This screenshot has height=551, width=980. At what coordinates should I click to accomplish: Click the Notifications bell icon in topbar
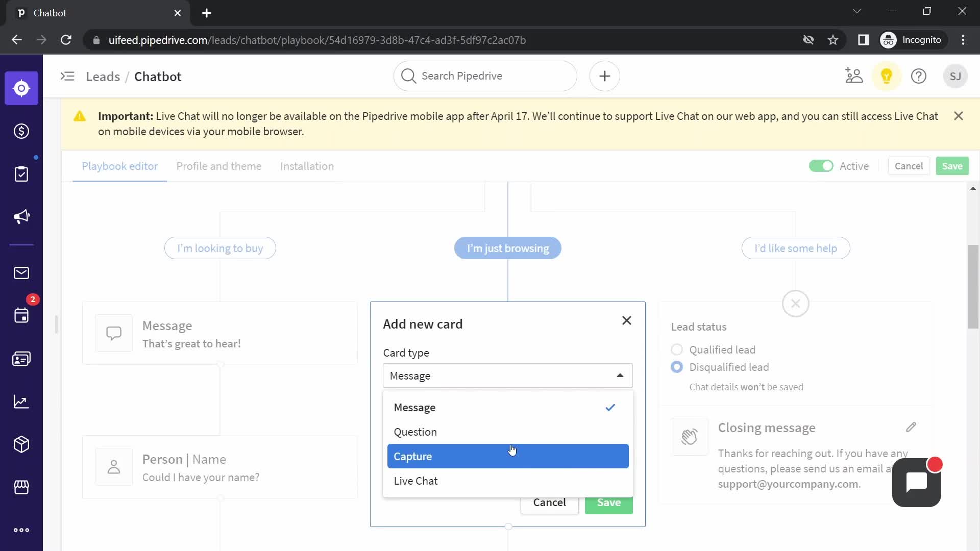[886, 76]
